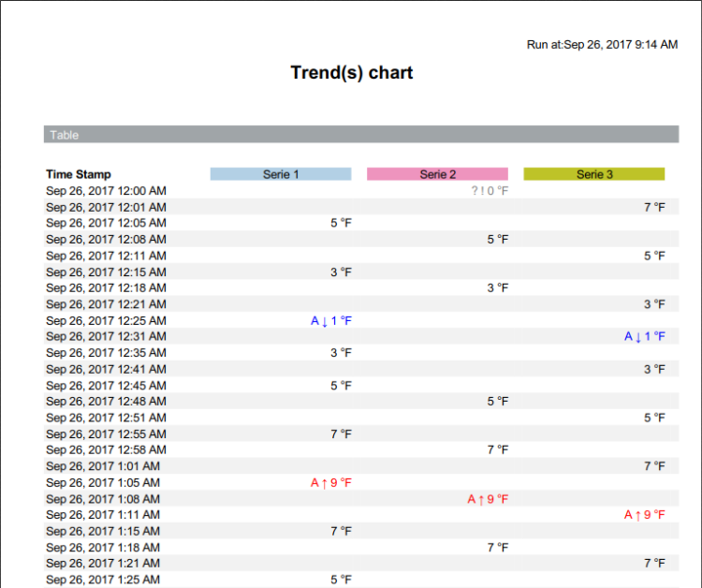
Task: Click the Serie 1 blue header swatch
Action: 281,174
